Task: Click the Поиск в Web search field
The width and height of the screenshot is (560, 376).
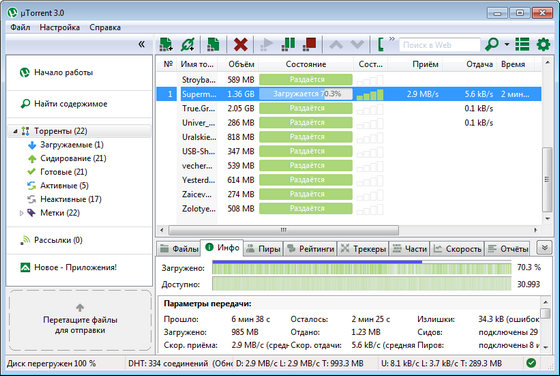Action: pos(439,45)
